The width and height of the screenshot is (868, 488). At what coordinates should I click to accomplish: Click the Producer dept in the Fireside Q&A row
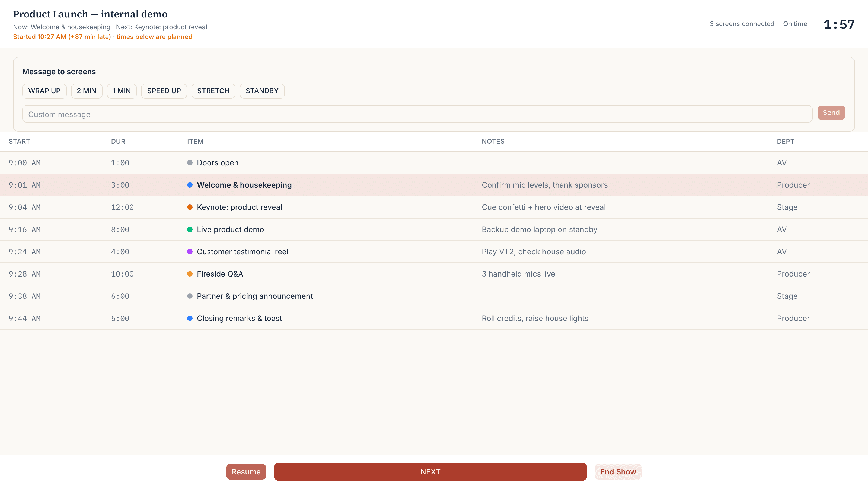[793, 274]
